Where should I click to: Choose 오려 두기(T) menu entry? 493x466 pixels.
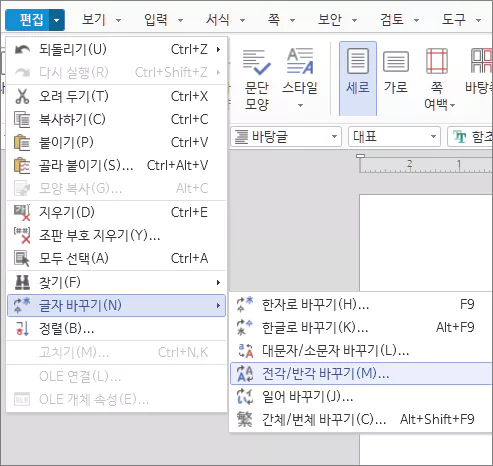(x=116, y=96)
